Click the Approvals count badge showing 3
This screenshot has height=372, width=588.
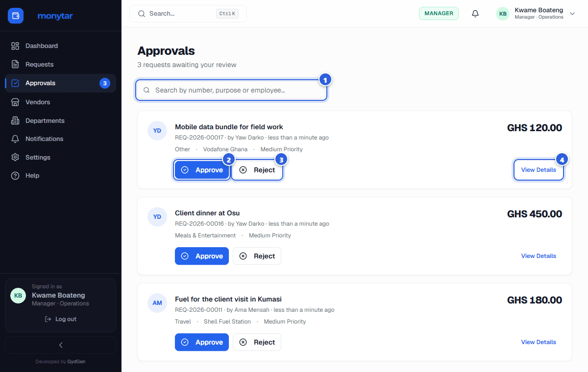[104, 83]
